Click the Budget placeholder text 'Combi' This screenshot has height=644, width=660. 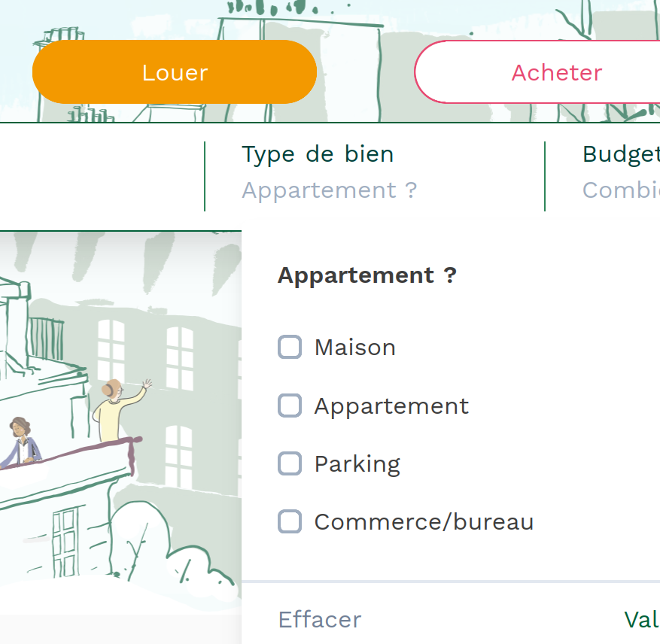click(x=620, y=190)
